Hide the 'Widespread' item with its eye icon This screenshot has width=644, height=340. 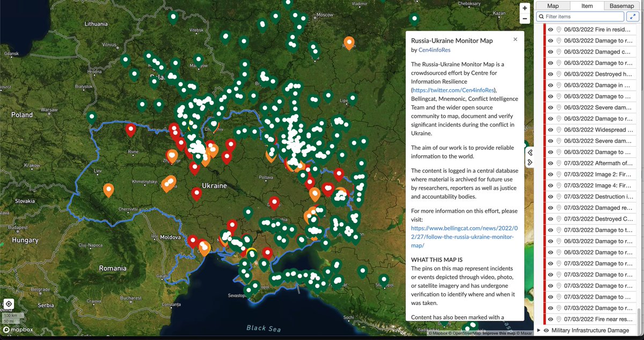[550, 129]
